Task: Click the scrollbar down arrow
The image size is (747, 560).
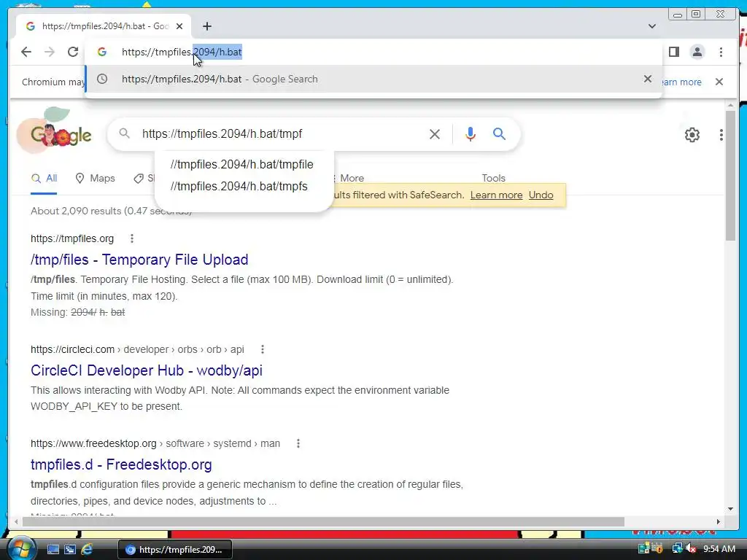Action: click(x=730, y=509)
